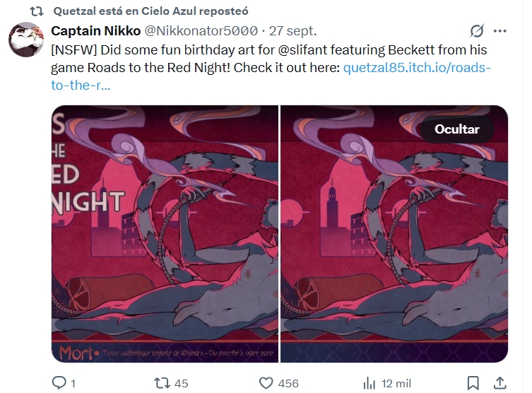Open the 'Quetzal está en Cielo Azul reposteó' label
Image resolution: width=532 pixels, height=393 pixels.
[x=150, y=11]
